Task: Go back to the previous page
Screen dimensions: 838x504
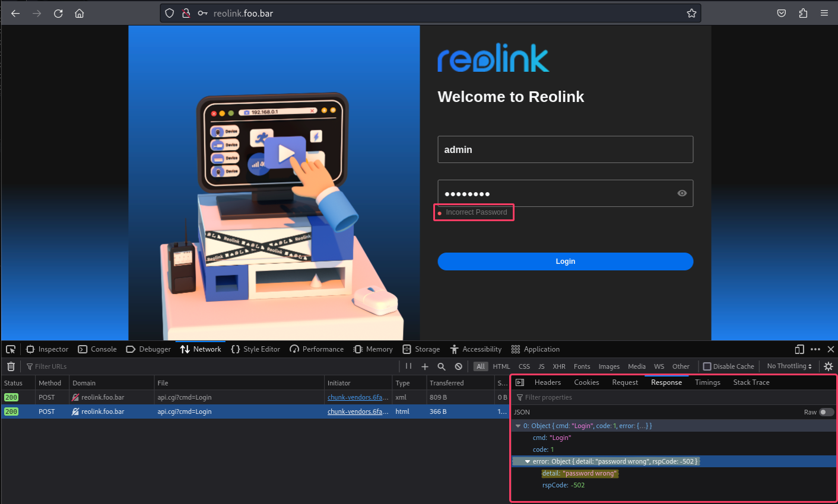Action: pos(15,13)
